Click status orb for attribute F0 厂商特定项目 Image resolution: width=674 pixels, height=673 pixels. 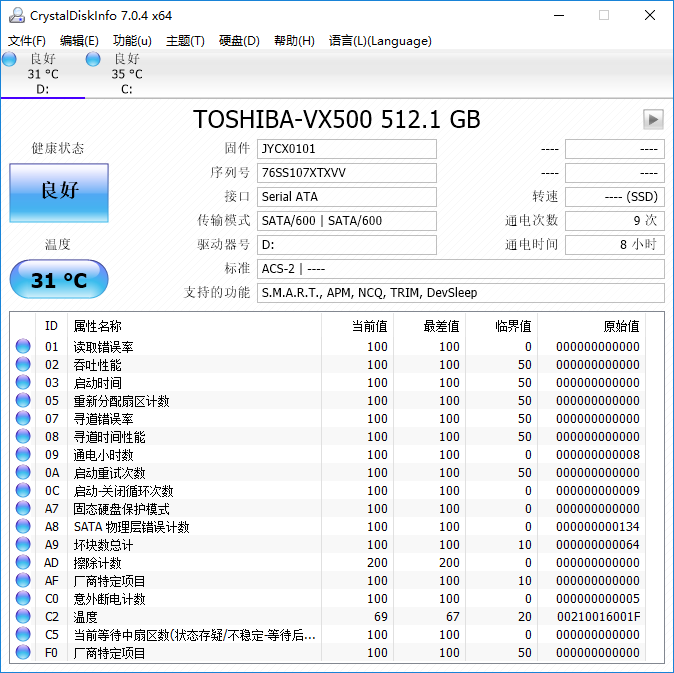[x=23, y=653]
